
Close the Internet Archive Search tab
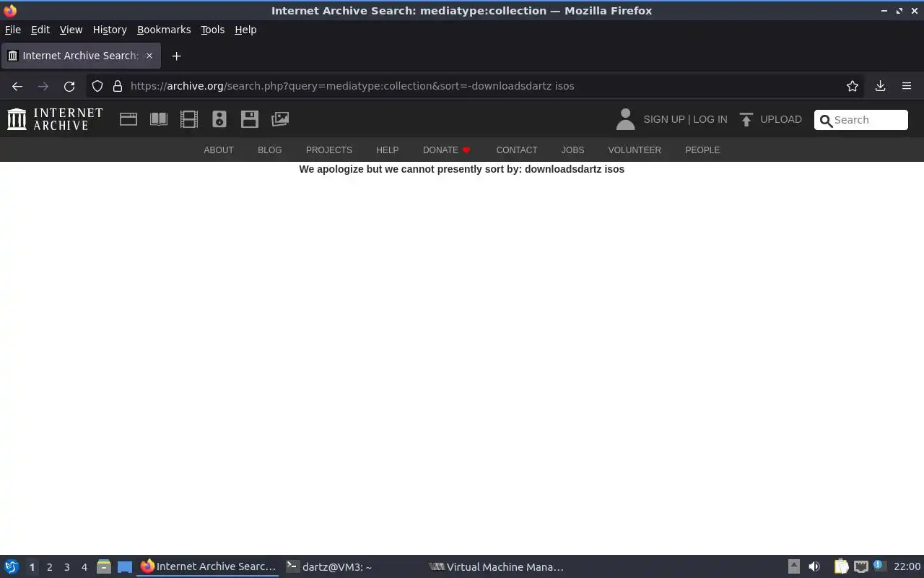[x=149, y=56]
